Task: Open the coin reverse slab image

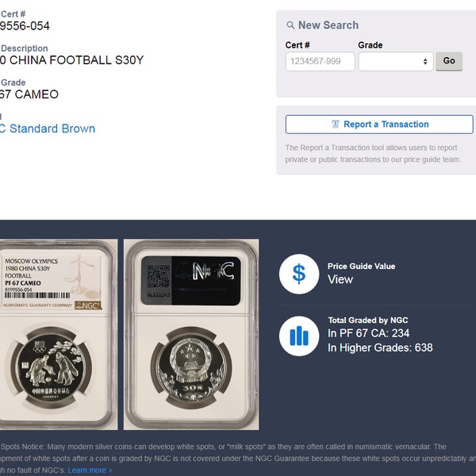Action: click(x=191, y=334)
